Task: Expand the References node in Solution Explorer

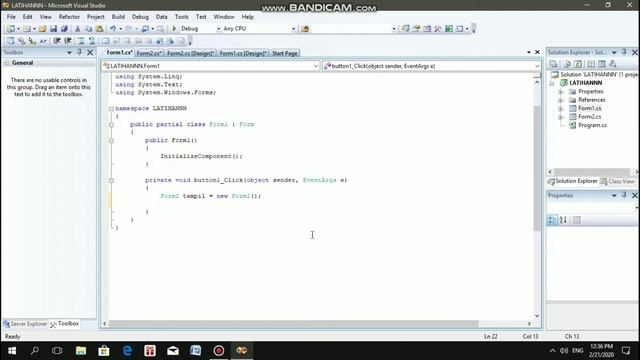Action: [561, 100]
